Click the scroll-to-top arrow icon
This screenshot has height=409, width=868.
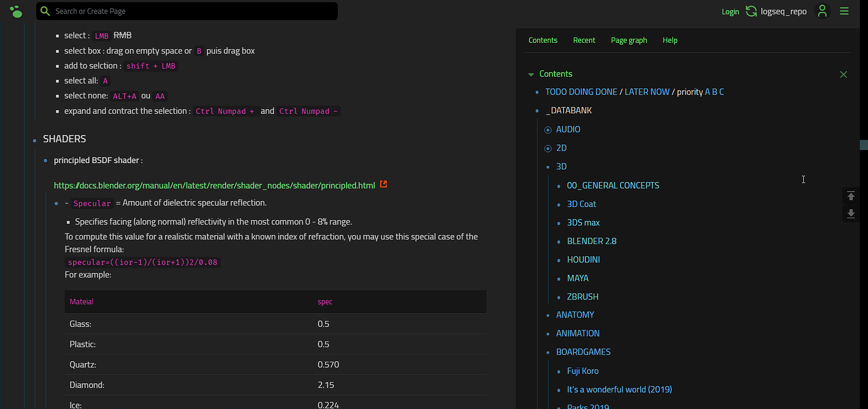(x=850, y=196)
